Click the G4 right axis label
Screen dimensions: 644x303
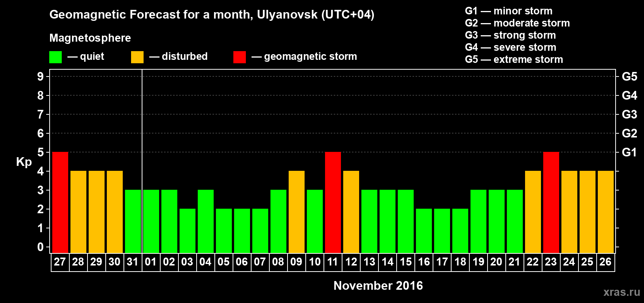pos(630,95)
